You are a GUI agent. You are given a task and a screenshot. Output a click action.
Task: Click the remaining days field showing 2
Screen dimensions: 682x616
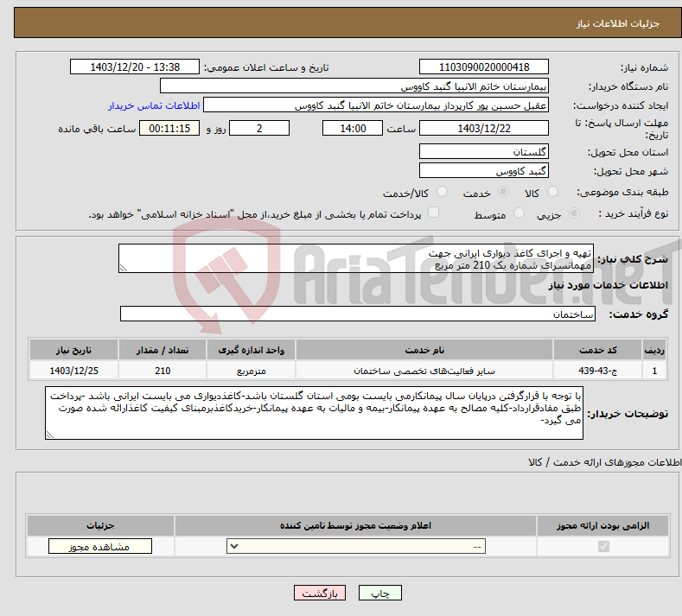(x=259, y=128)
